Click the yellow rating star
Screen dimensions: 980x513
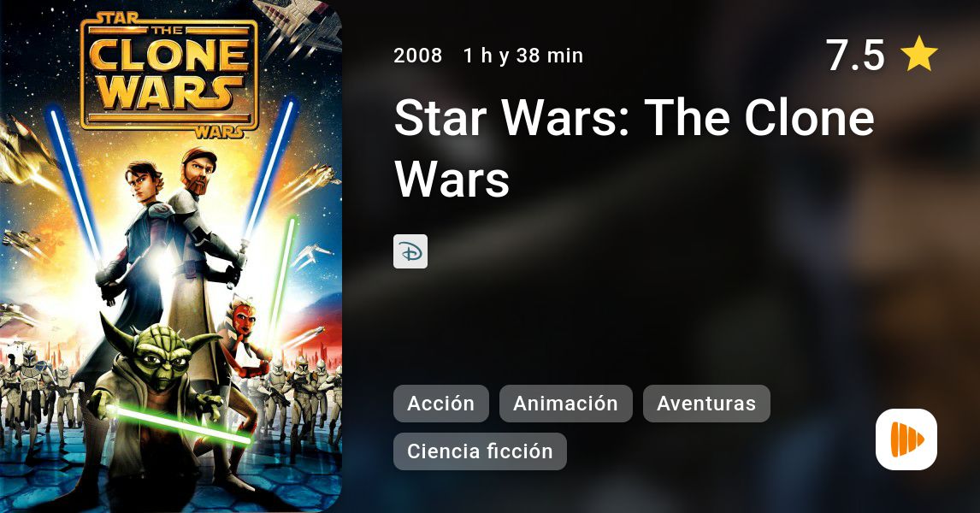click(x=918, y=54)
